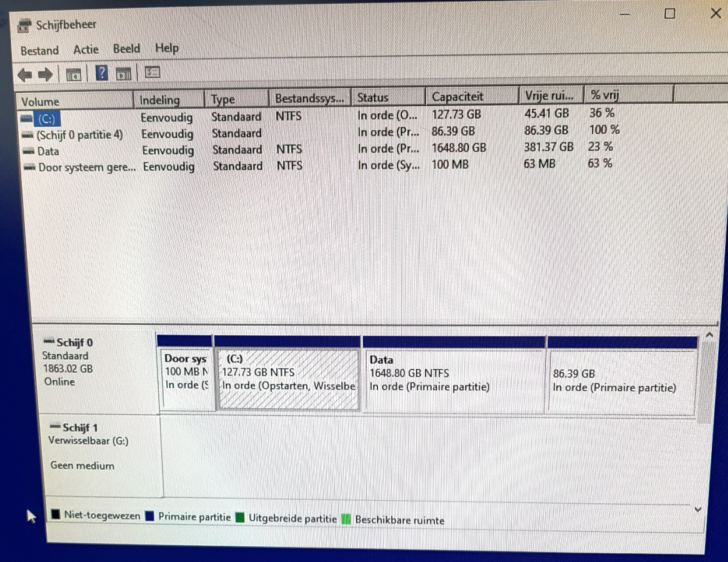The width and height of the screenshot is (728, 562).
Task: Click the drive icon next to (C:)
Action: [27, 119]
